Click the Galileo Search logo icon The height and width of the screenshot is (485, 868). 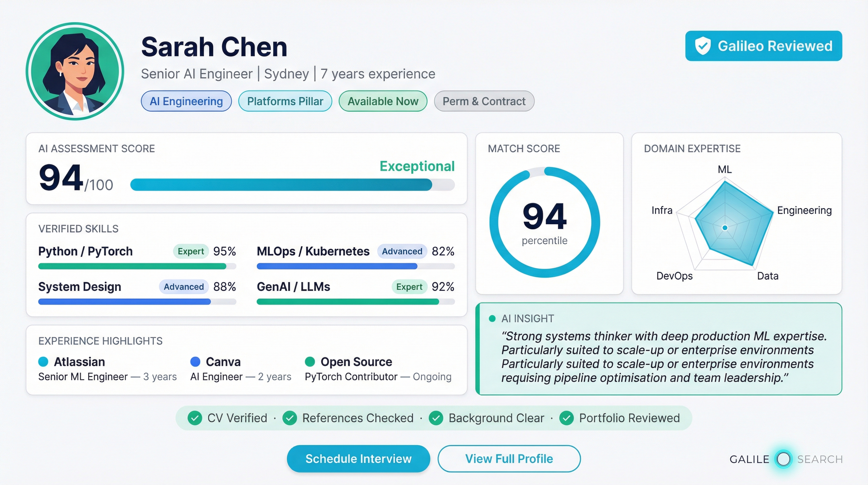tap(783, 459)
